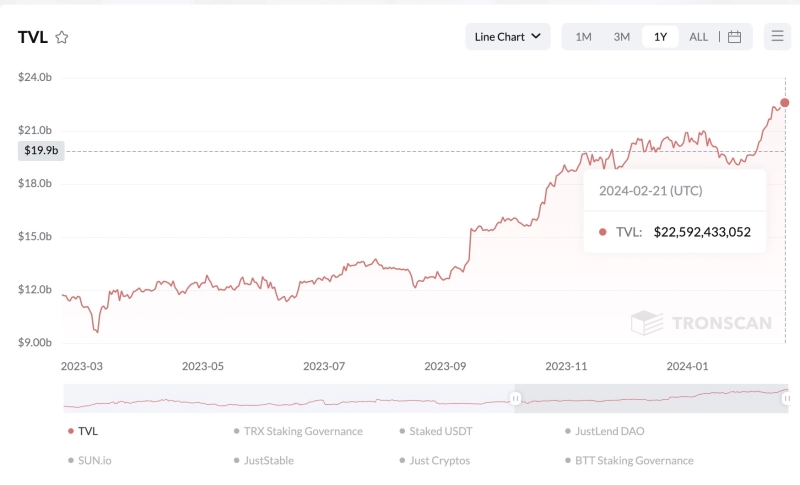Image resolution: width=800 pixels, height=485 pixels.
Task: Click the left range slider handle
Action: 516,398
